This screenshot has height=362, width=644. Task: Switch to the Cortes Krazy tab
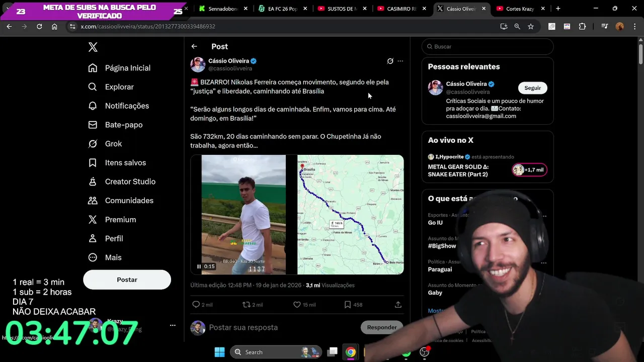click(x=520, y=9)
